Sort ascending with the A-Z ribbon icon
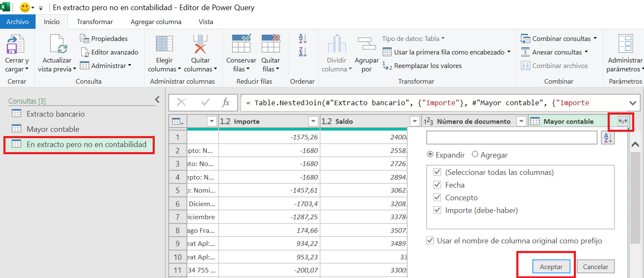Screen dimensions: 644x278 (x=303, y=38)
